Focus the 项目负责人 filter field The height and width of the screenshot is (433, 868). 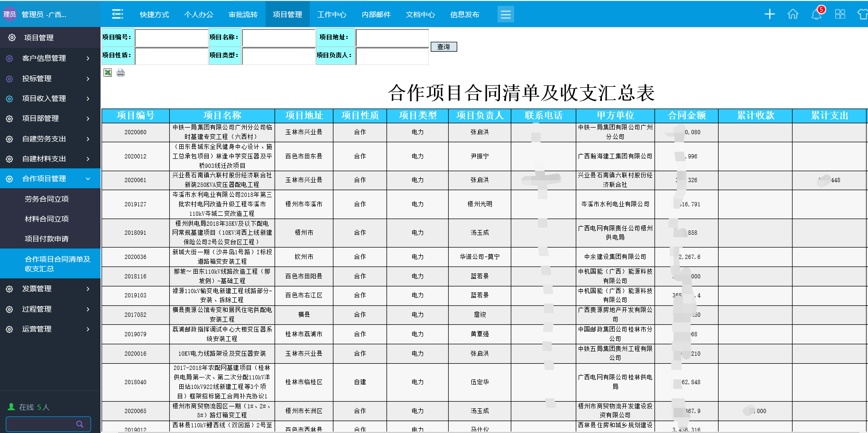tap(392, 56)
